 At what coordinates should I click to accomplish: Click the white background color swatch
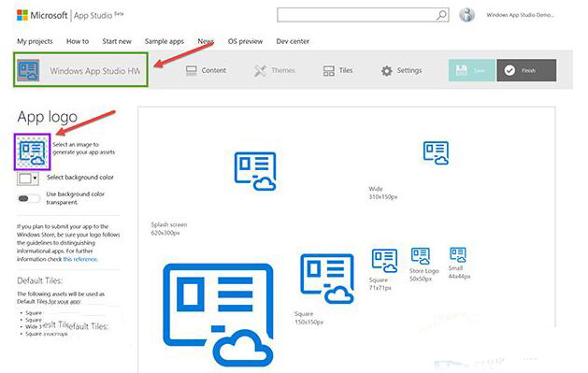click(x=24, y=179)
